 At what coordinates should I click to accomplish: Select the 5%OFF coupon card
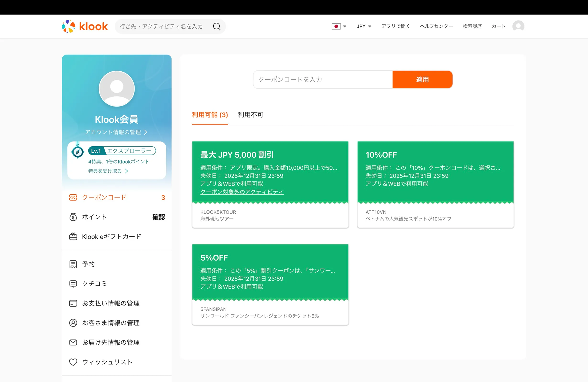(270, 285)
